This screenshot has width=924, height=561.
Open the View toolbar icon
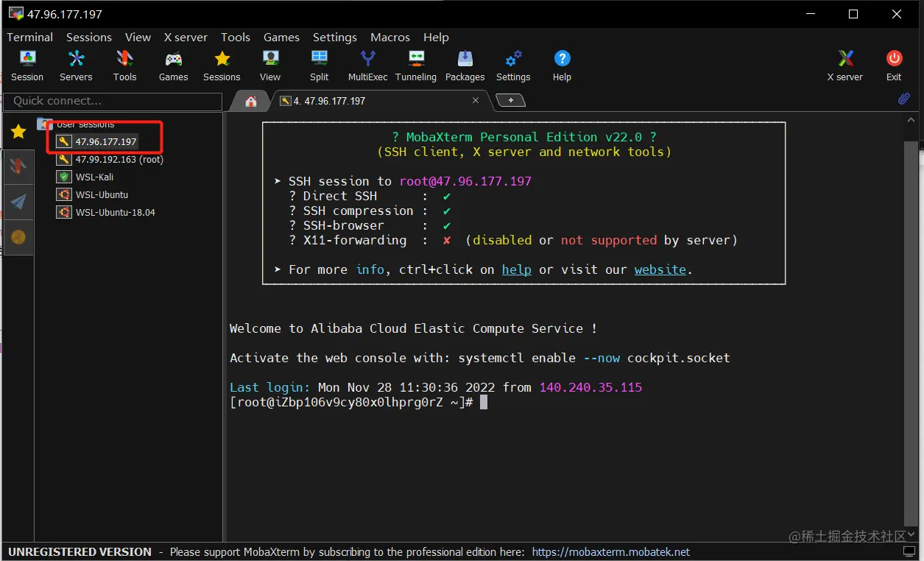point(270,66)
